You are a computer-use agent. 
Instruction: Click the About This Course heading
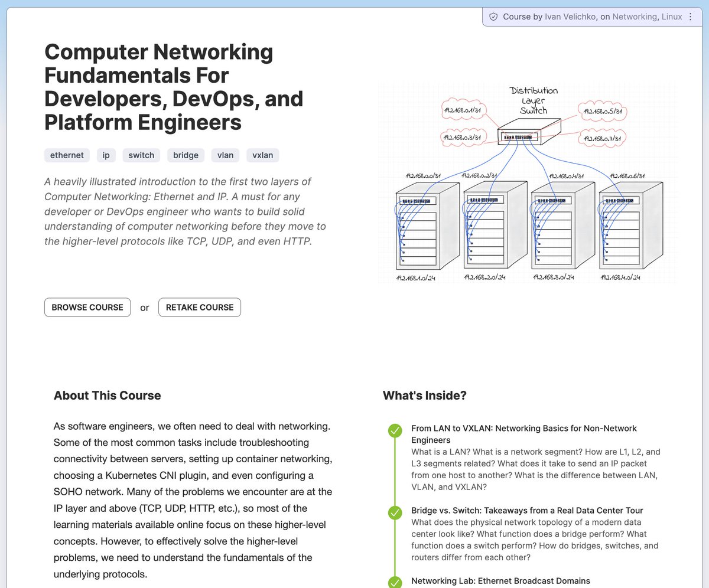[107, 396]
